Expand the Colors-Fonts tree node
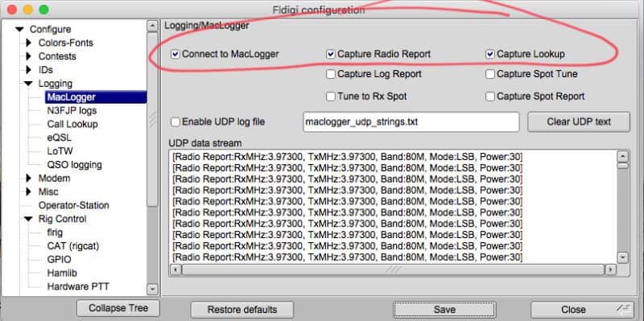The image size is (644, 321). [29, 43]
